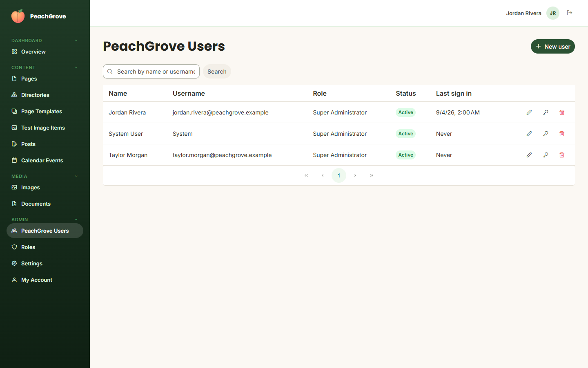Screen dimensions: 588x368
Task: Open Overview in the sidebar
Action: point(45,52)
